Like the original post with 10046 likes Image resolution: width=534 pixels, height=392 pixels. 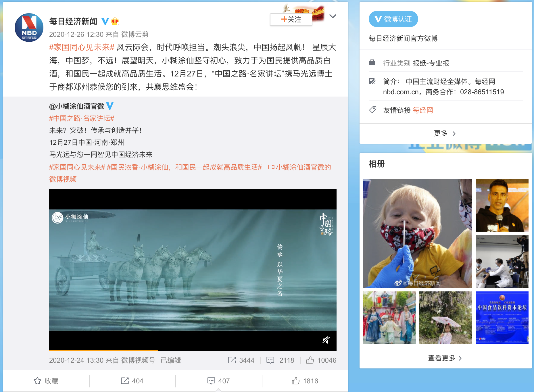click(x=321, y=360)
